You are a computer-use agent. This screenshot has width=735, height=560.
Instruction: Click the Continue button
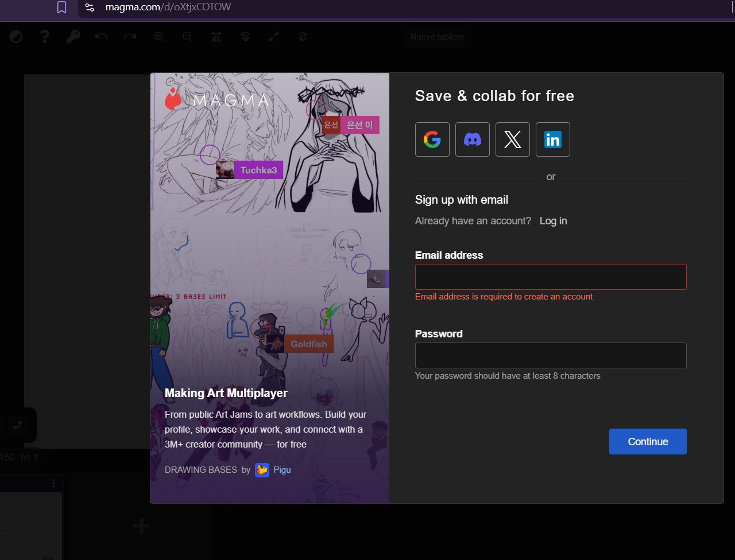pyautogui.click(x=647, y=441)
